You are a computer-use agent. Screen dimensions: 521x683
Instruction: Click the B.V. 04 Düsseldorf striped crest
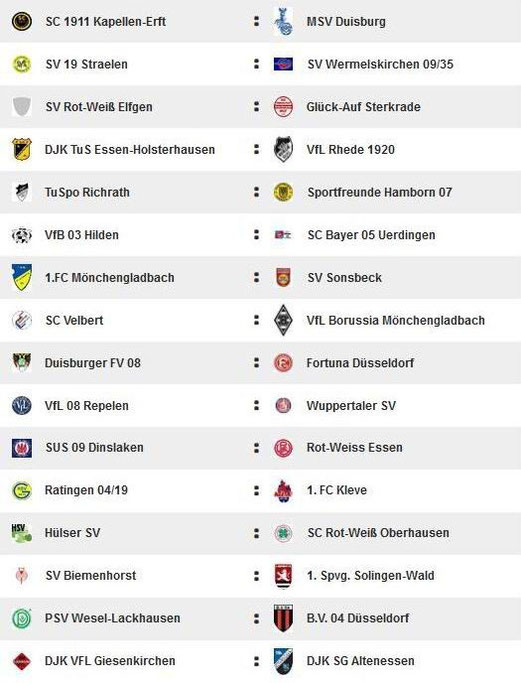click(x=283, y=618)
